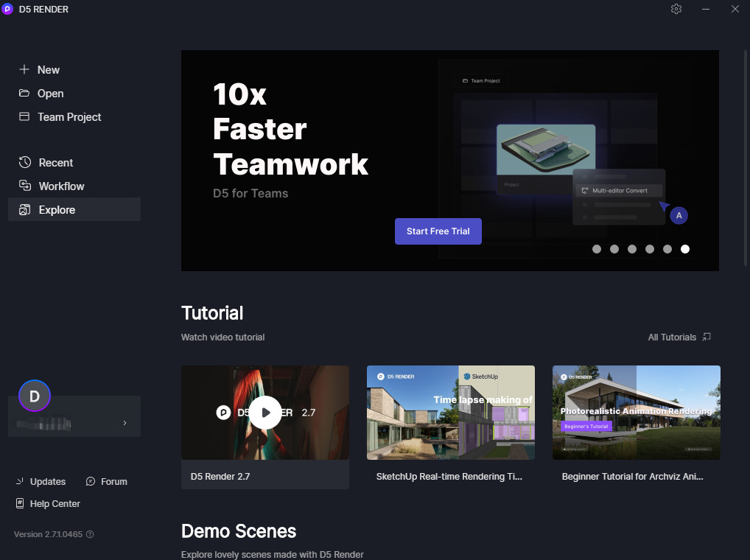Click the Open folder icon
The image size is (750, 560).
[x=24, y=93]
